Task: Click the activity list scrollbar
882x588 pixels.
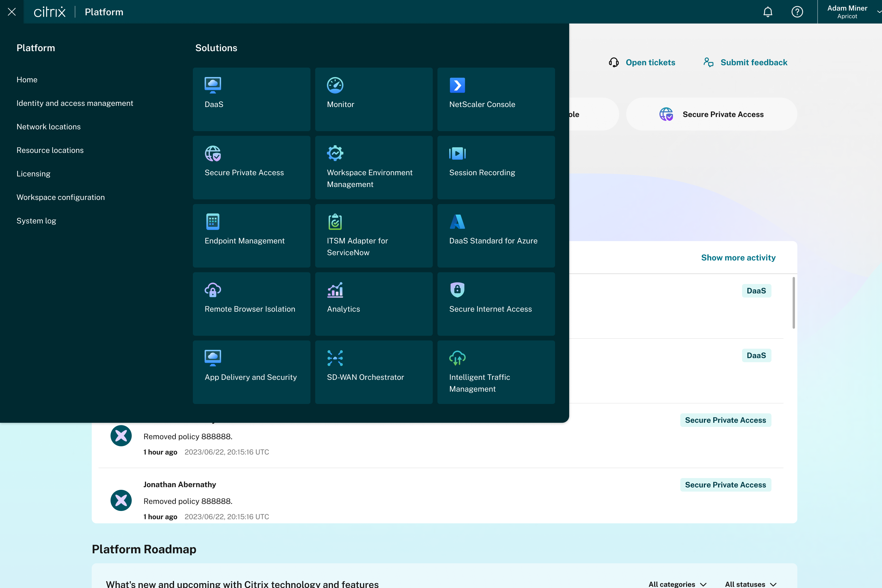Action: pos(794,303)
